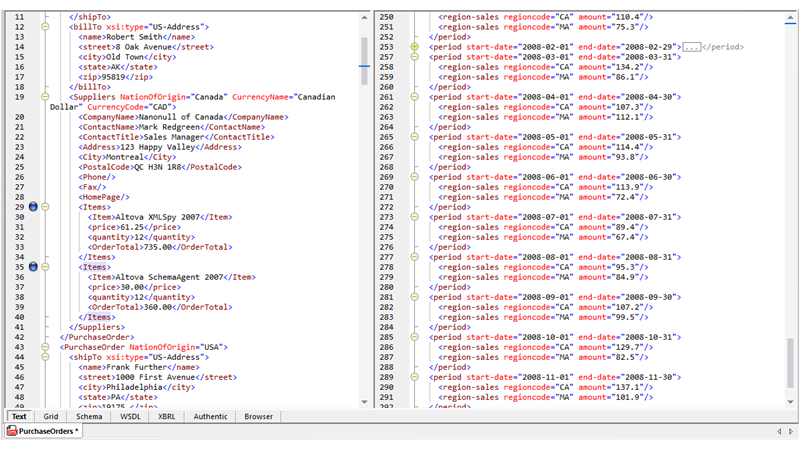
Task: Collapse the billTo element on line 12
Action: (x=45, y=27)
